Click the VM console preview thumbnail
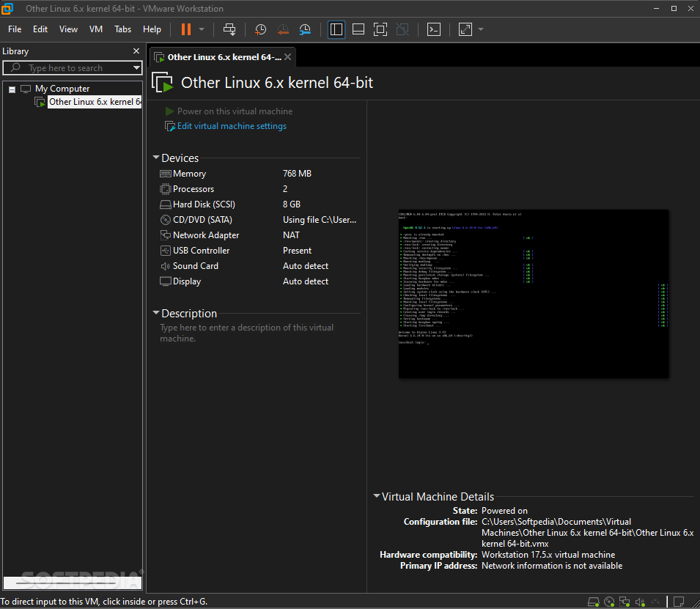The image size is (700, 609). click(x=534, y=294)
